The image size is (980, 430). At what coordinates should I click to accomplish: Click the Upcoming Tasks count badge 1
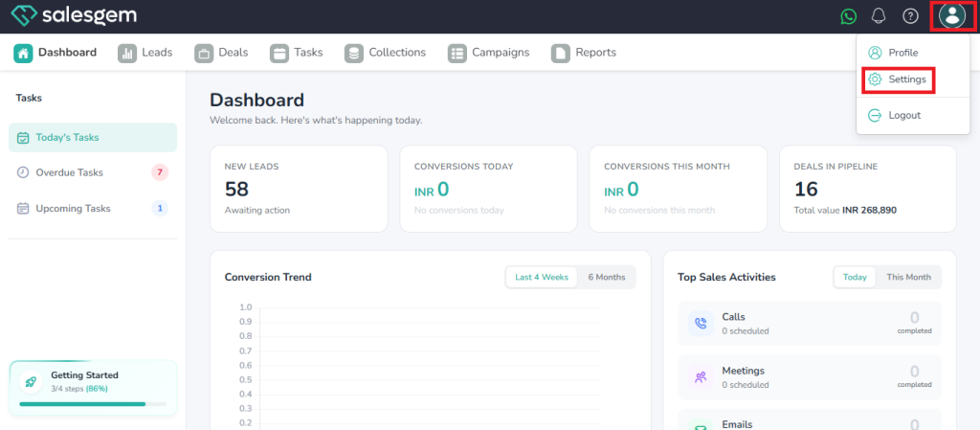(160, 208)
